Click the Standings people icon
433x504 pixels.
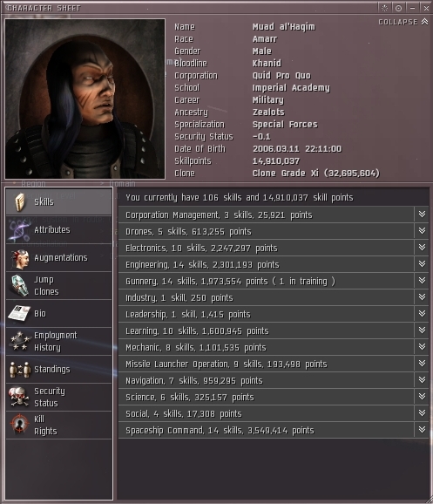[x=20, y=369]
